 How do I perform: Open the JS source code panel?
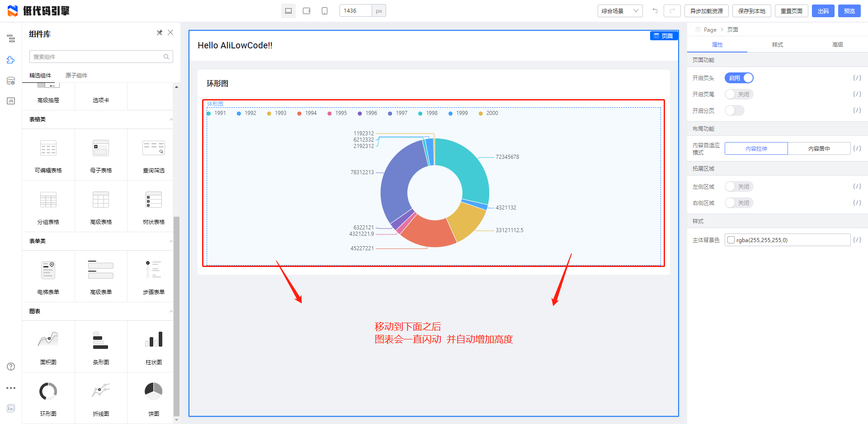11,101
